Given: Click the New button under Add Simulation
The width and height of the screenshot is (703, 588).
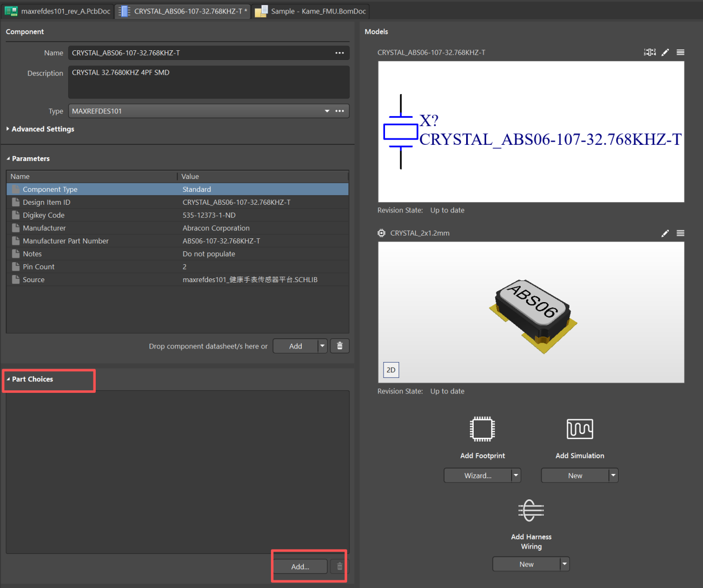Looking at the screenshot, I should coord(575,476).
